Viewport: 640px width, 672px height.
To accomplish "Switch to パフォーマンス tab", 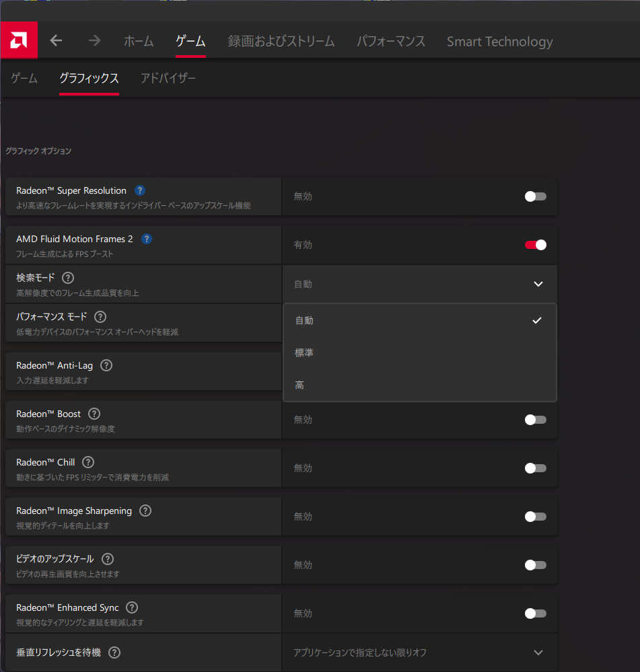I will (391, 41).
